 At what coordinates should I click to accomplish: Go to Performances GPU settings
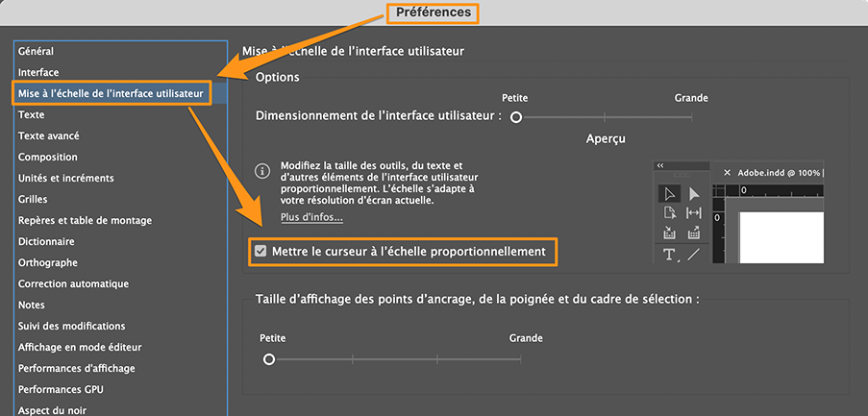[61, 389]
